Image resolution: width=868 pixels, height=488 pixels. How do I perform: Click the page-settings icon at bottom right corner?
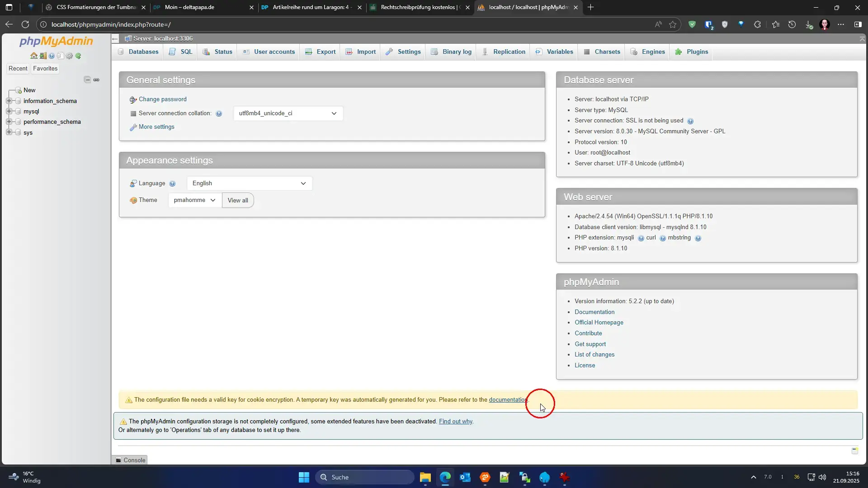(854, 450)
